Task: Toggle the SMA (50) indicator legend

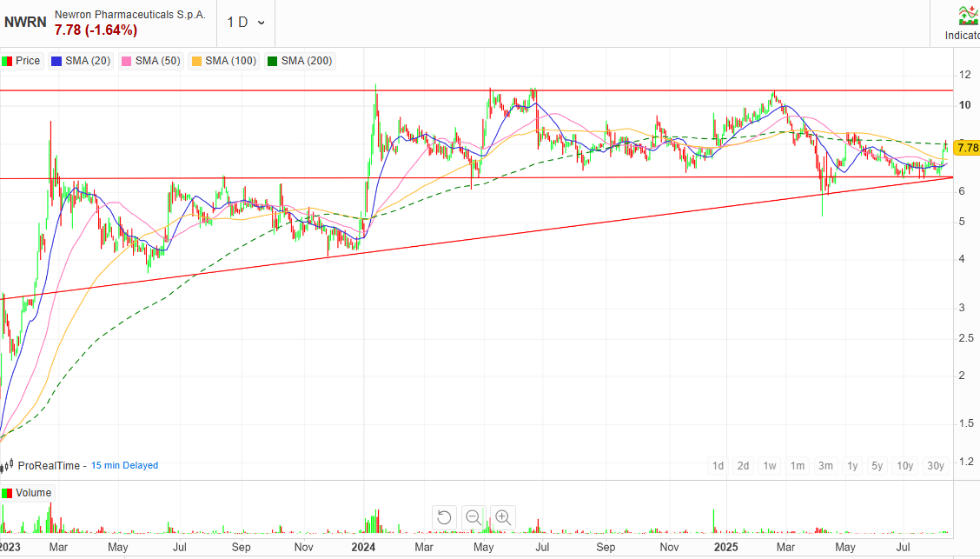Action: point(151,61)
